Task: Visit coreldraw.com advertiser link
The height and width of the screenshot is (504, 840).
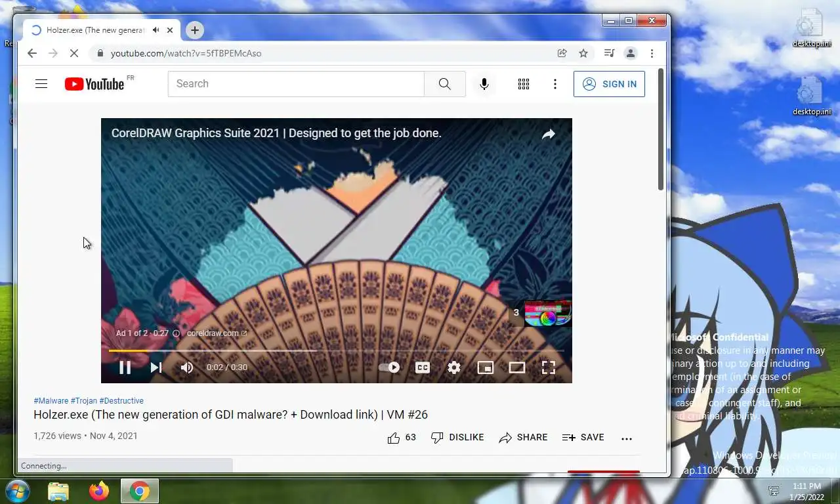Action: 217,333
